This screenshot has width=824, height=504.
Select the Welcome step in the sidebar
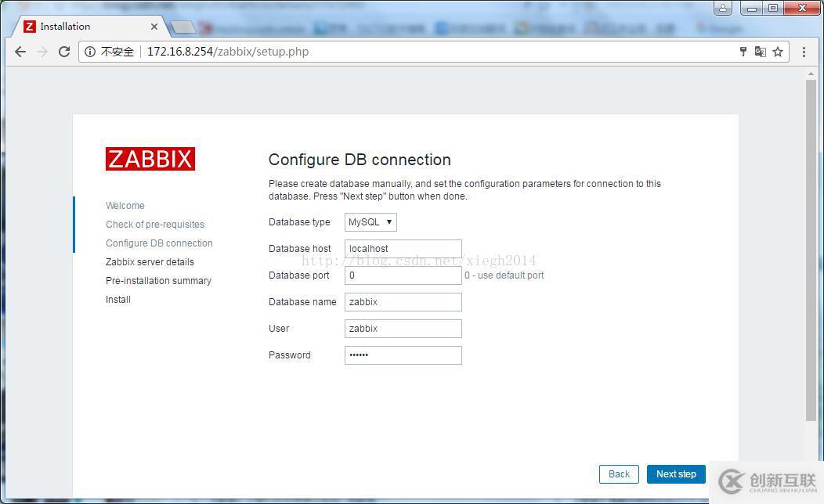pos(125,205)
